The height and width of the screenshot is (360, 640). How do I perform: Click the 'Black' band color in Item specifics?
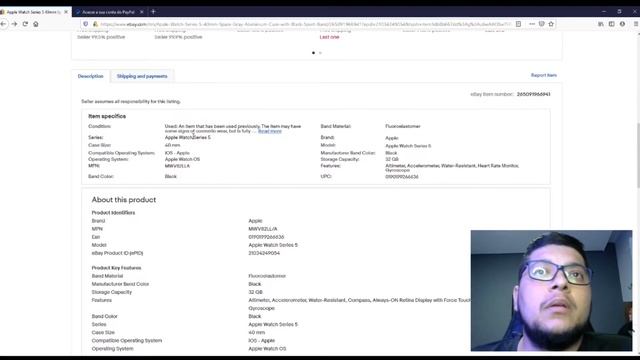[x=171, y=177]
